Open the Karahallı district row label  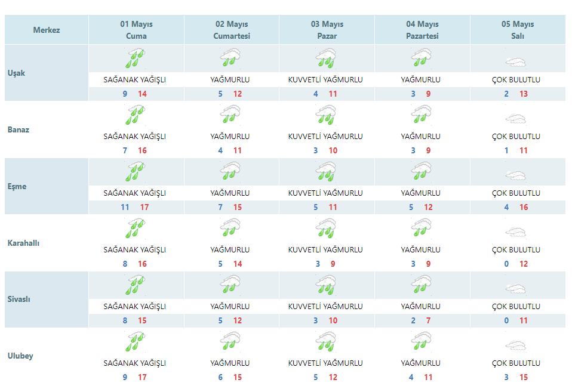tap(23, 243)
